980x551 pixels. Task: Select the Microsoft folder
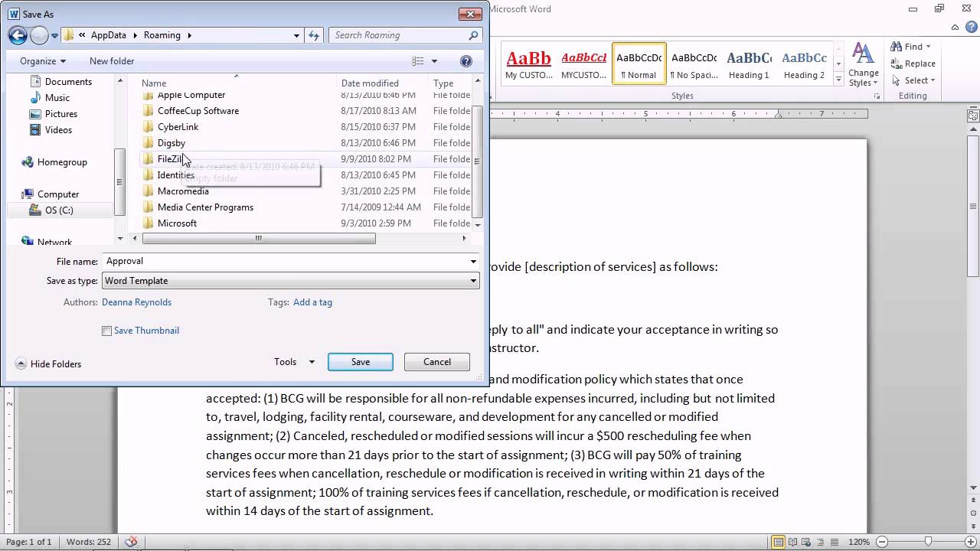(x=177, y=223)
